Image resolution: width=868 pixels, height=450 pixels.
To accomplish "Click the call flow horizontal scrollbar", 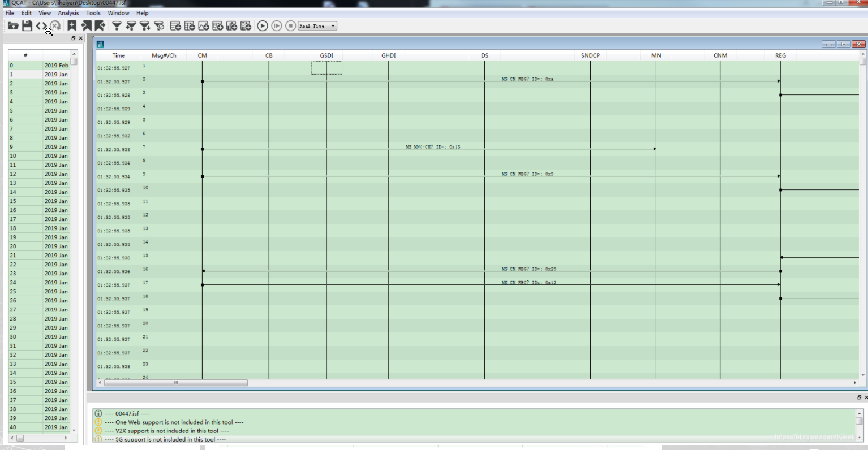I will [x=175, y=383].
